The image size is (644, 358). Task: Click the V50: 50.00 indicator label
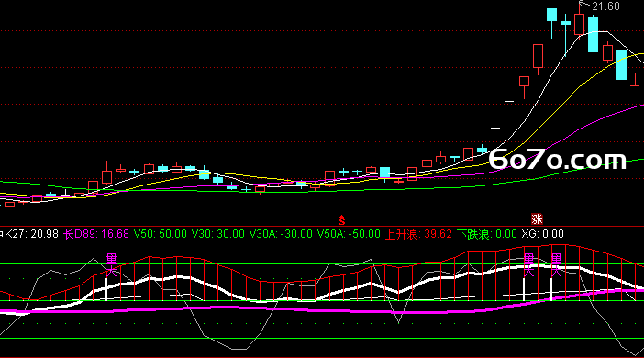pos(161,234)
